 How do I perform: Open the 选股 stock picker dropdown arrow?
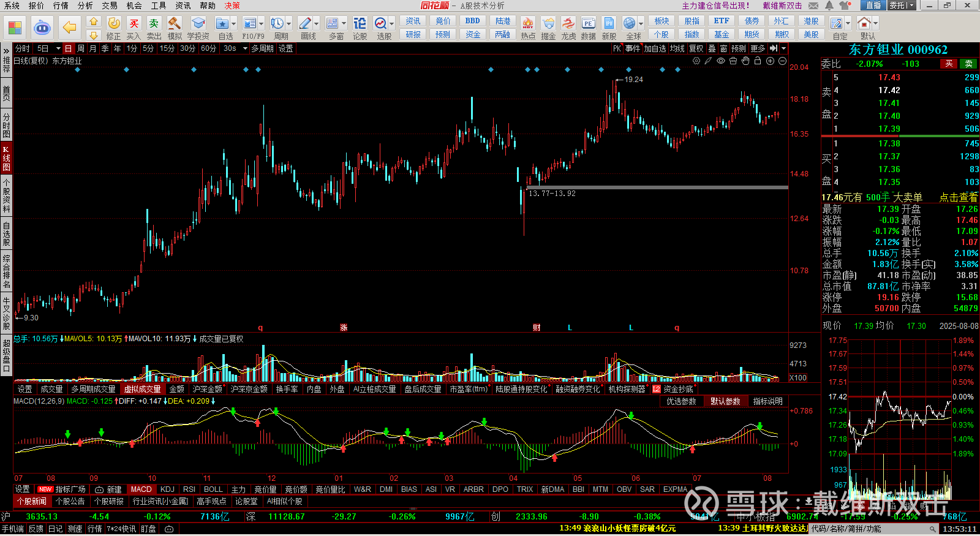(x=392, y=24)
